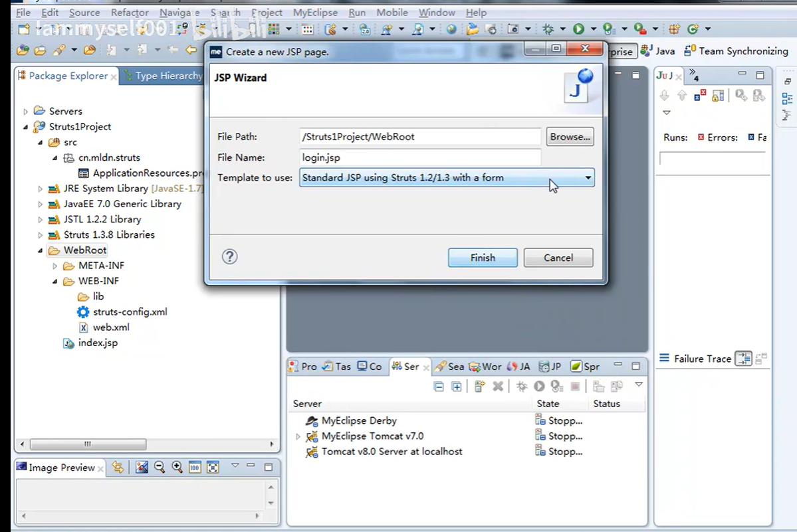Click Browse to choose file path
797x532 pixels.
pyautogui.click(x=570, y=137)
